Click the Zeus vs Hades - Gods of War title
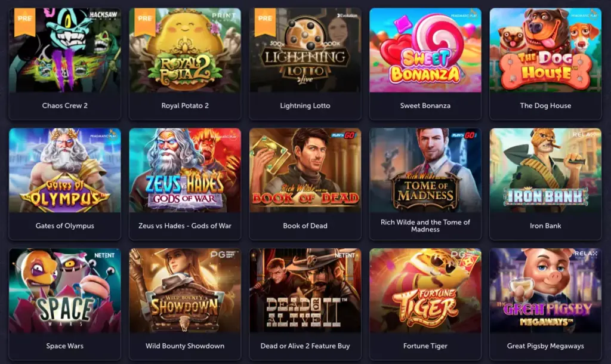Image resolution: width=611 pixels, height=364 pixels. 185,226
